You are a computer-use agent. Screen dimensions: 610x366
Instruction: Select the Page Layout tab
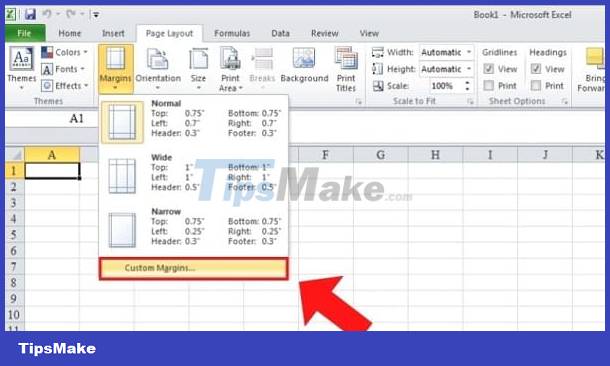[x=169, y=33]
